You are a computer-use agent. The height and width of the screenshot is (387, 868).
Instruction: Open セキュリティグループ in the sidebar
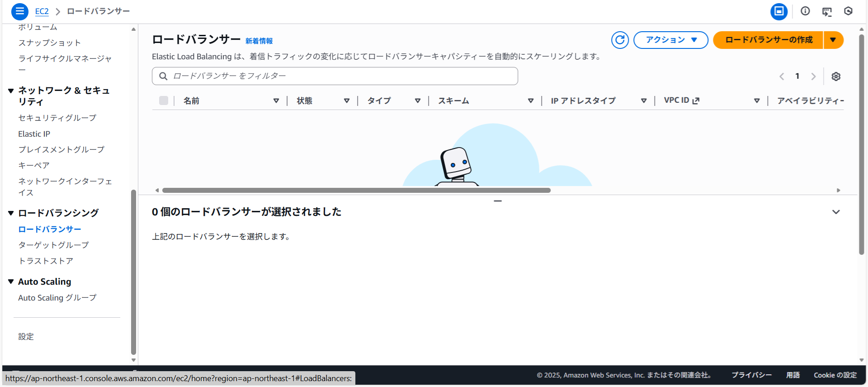(57, 118)
